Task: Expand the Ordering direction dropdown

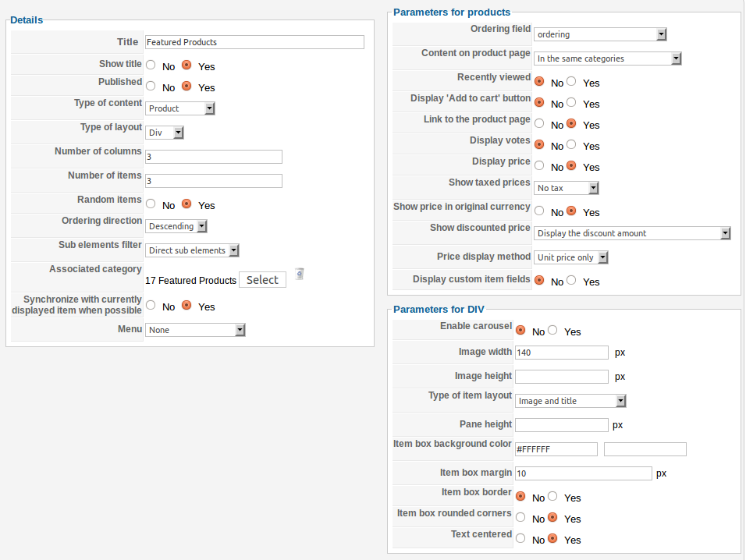Action: click(x=176, y=226)
